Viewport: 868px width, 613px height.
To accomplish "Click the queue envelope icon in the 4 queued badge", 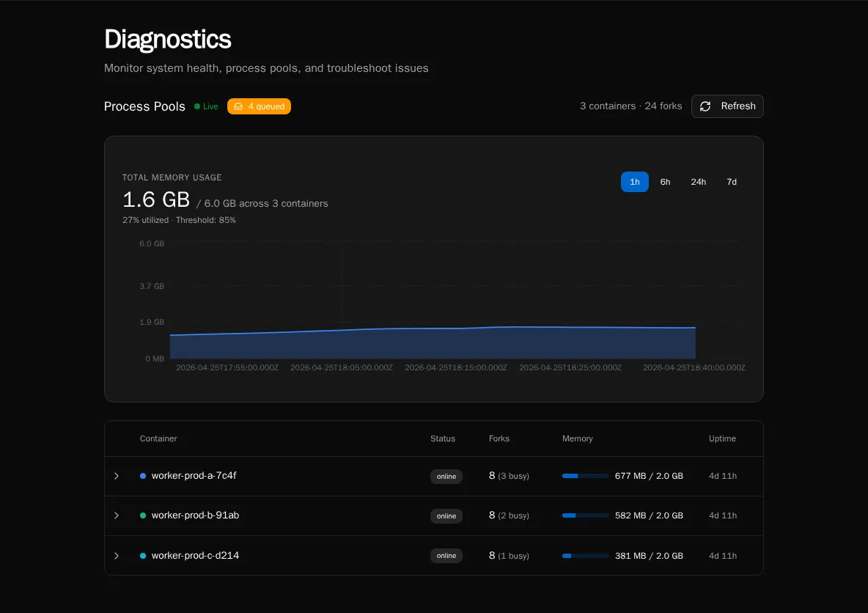I will pyautogui.click(x=238, y=106).
